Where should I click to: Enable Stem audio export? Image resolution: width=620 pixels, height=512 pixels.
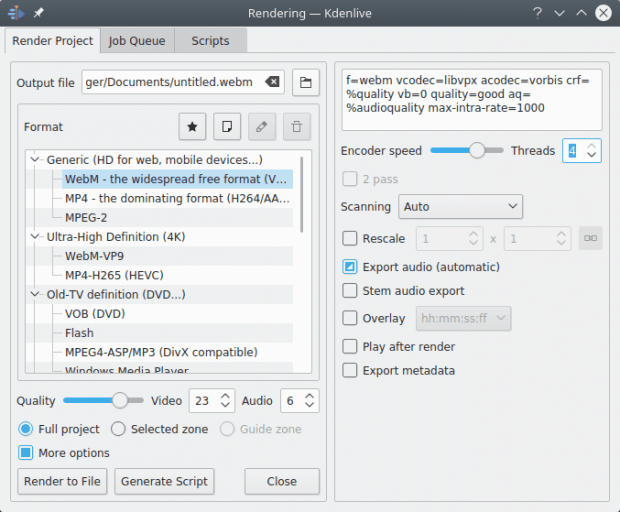(350, 291)
